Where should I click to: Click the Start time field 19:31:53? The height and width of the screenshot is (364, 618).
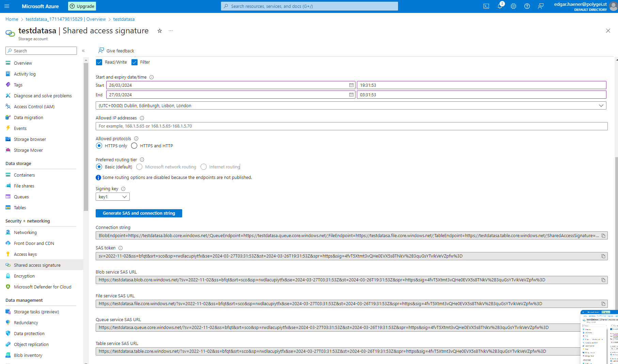(481, 85)
